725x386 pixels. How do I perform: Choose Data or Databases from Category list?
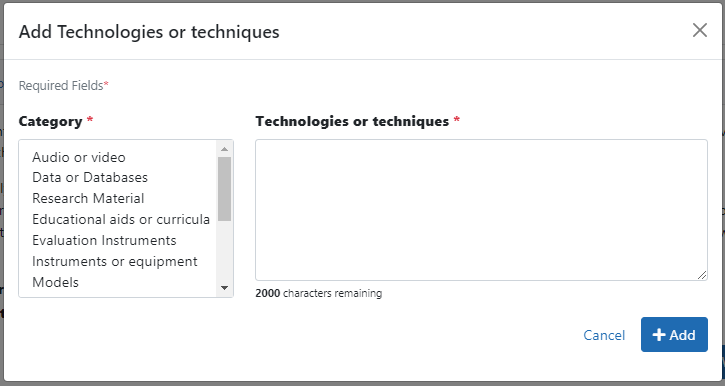[x=118, y=178]
